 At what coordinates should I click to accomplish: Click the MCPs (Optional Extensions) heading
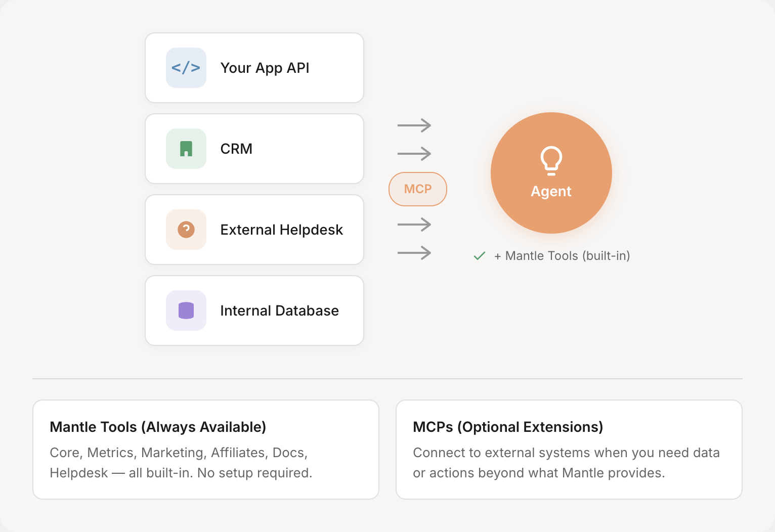(x=508, y=427)
